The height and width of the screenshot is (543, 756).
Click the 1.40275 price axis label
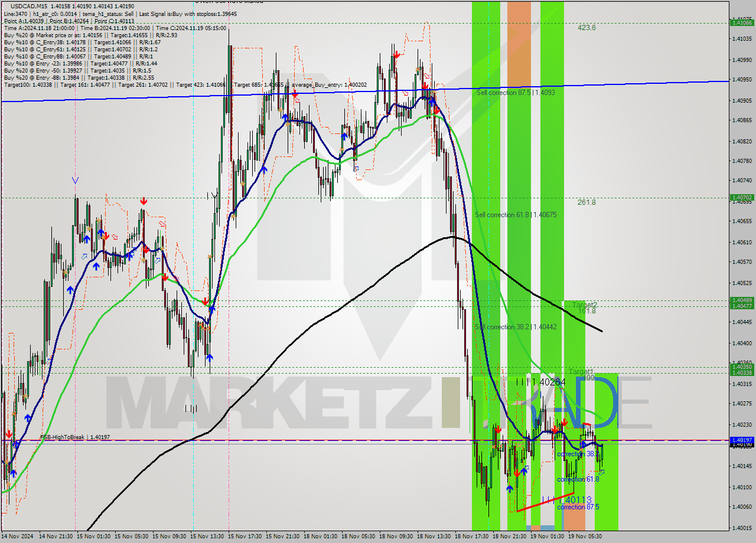[x=742, y=404]
